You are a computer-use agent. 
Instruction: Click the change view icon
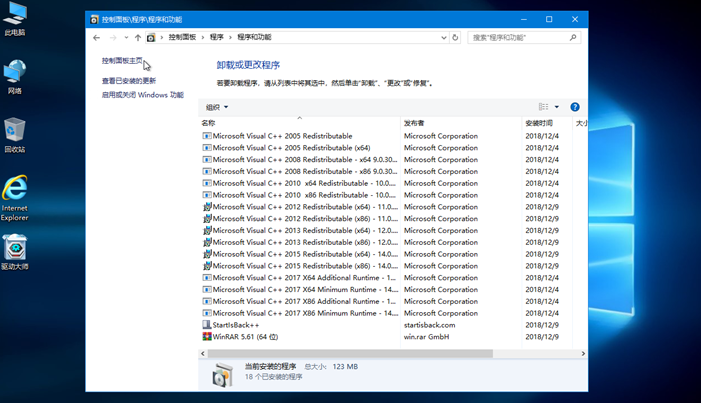point(543,107)
